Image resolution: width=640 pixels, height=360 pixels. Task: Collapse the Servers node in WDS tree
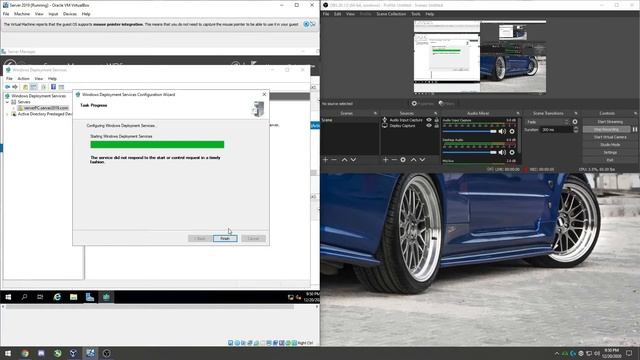7,102
